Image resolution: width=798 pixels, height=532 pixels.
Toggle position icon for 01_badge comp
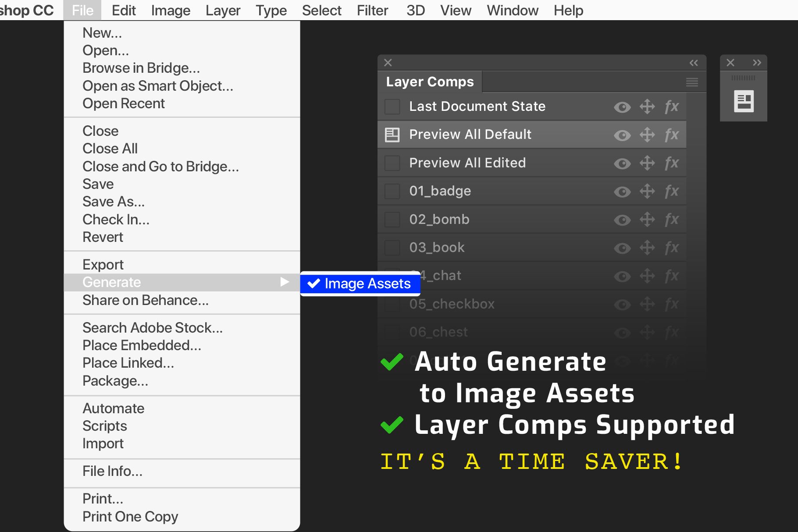click(647, 191)
